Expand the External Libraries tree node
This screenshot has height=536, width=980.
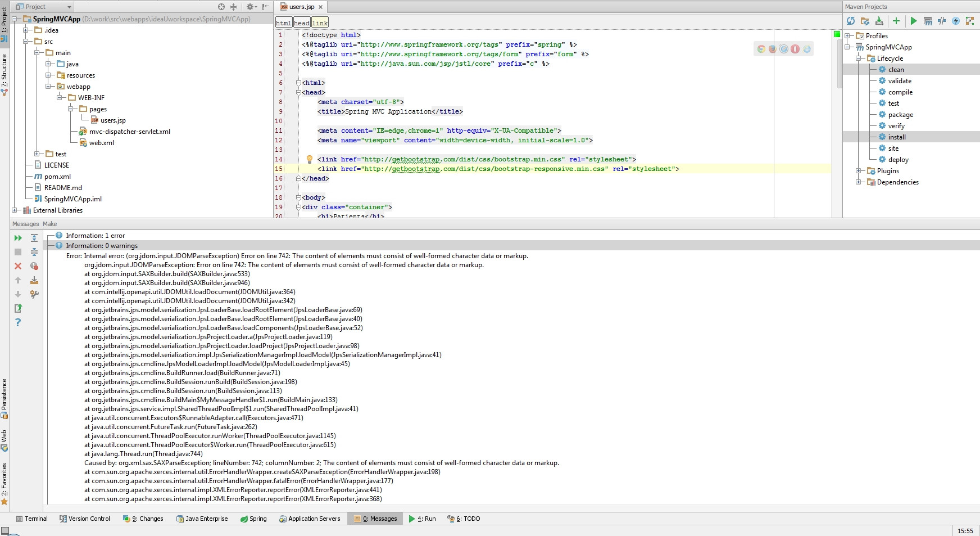(x=15, y=210)
